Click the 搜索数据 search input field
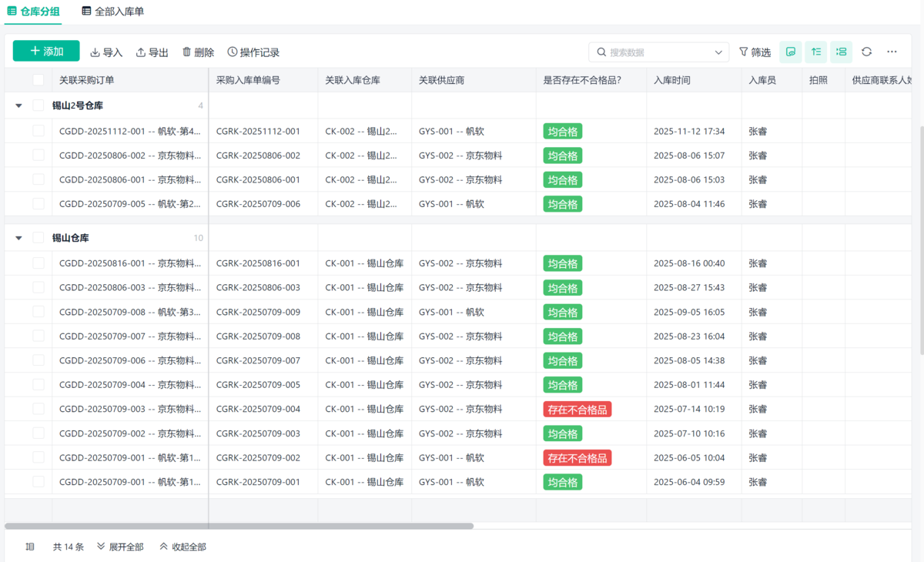This screenshot has width=924, height=562. click(658, 52)
